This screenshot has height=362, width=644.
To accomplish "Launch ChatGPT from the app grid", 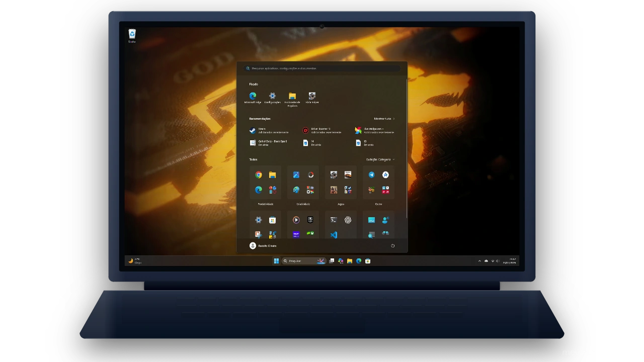I will click(348, 220).
